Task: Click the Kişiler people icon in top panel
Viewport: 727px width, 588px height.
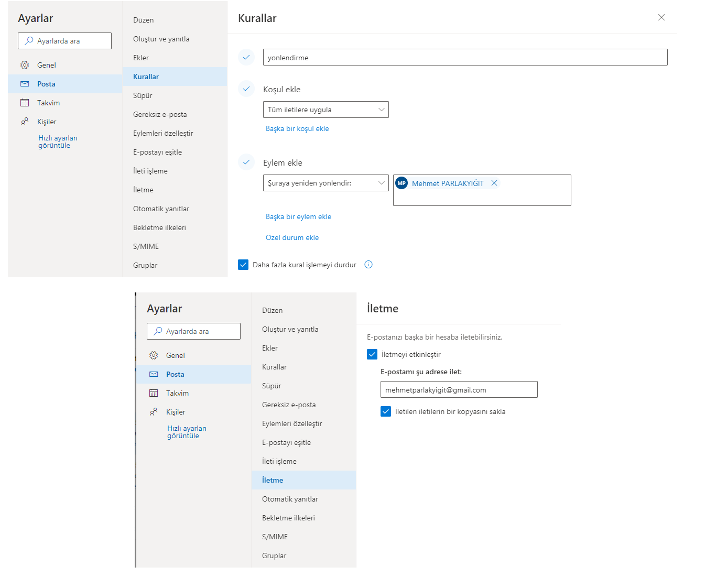Action: (25, 122)
